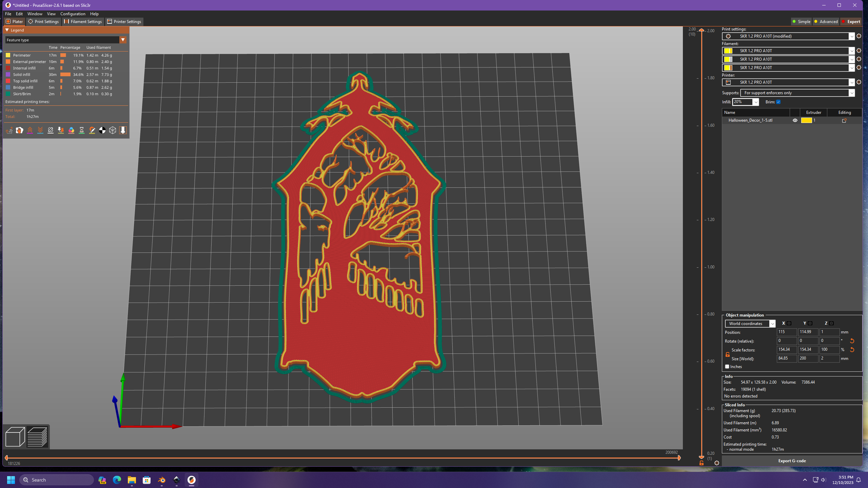
Task: Toggle color changes visibility icon
Action: (71, 130)
